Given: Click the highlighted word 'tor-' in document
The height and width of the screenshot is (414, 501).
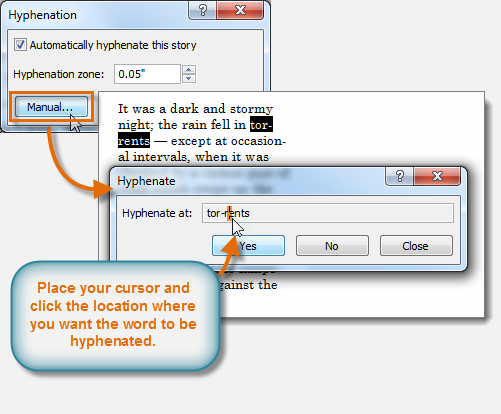Looking at the screenshot, I should click(x=261, y=125).
